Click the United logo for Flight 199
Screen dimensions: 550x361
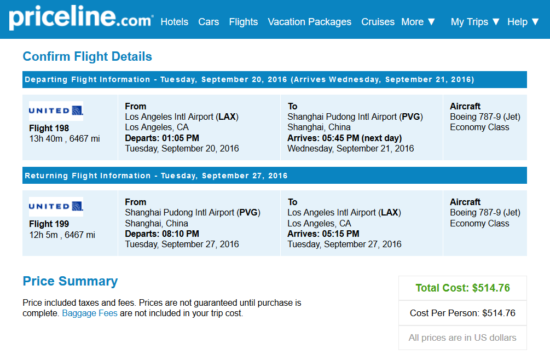(56, 207)
